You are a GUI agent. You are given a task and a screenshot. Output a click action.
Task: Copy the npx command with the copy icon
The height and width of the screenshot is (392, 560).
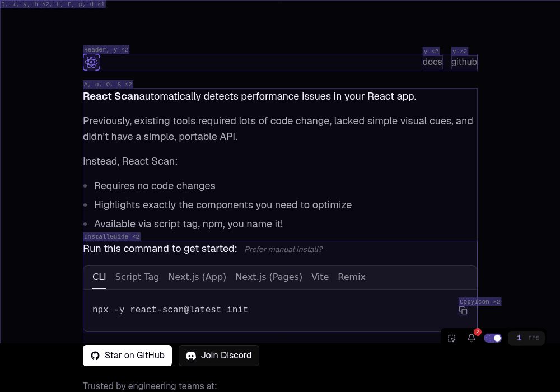pos(463,310)
